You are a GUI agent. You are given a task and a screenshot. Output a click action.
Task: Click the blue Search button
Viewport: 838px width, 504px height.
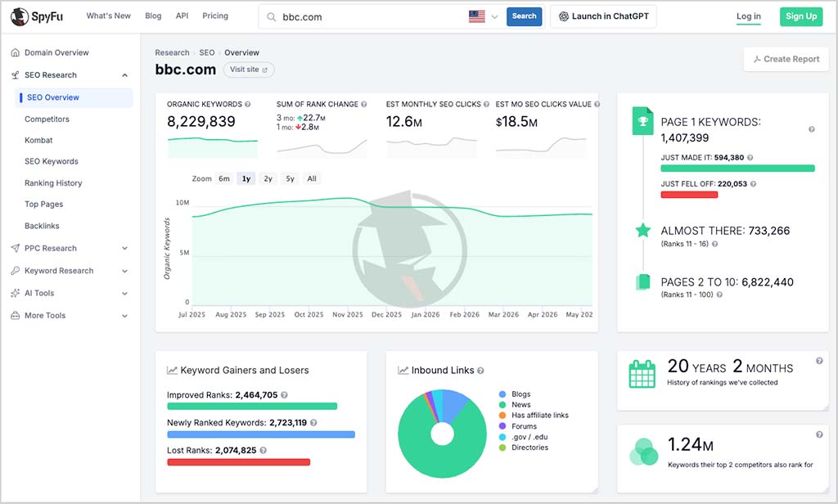point(524,16)
